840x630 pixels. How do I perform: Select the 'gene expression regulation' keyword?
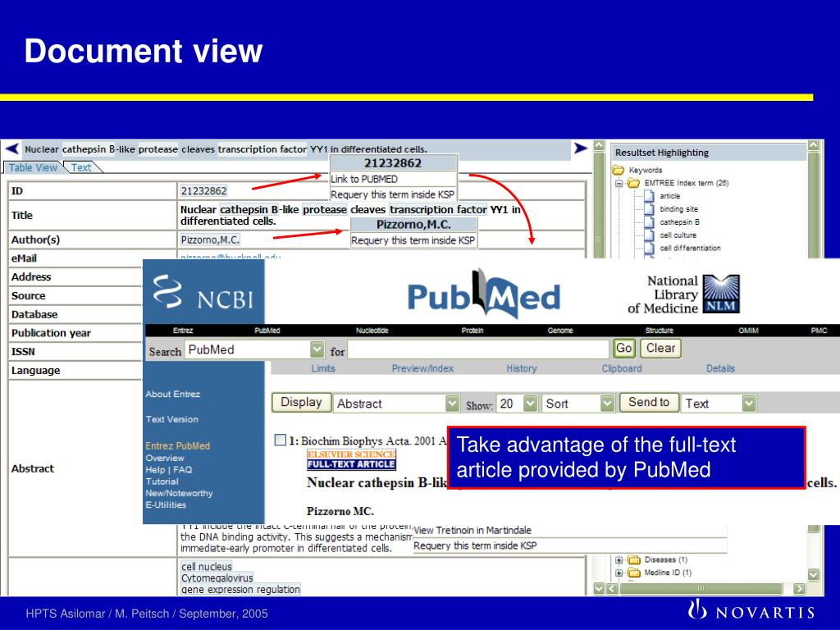click(x=240, y=589)
